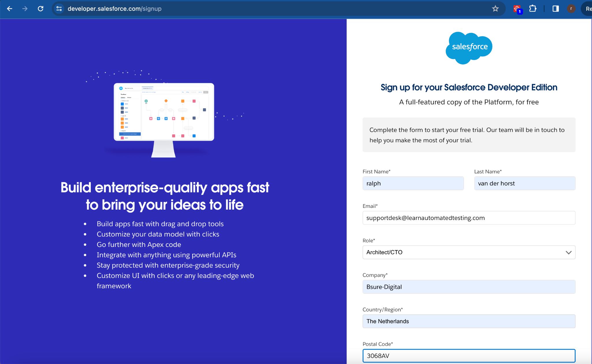
Task: Click the 'Sign up for your Salesforce Developer Edition' heading
Action: (x=469, y=87)
